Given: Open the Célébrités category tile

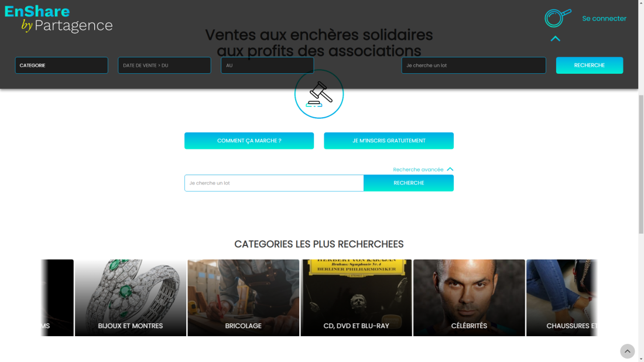Looking at the screenshot, I should click(x=469, y=298).
